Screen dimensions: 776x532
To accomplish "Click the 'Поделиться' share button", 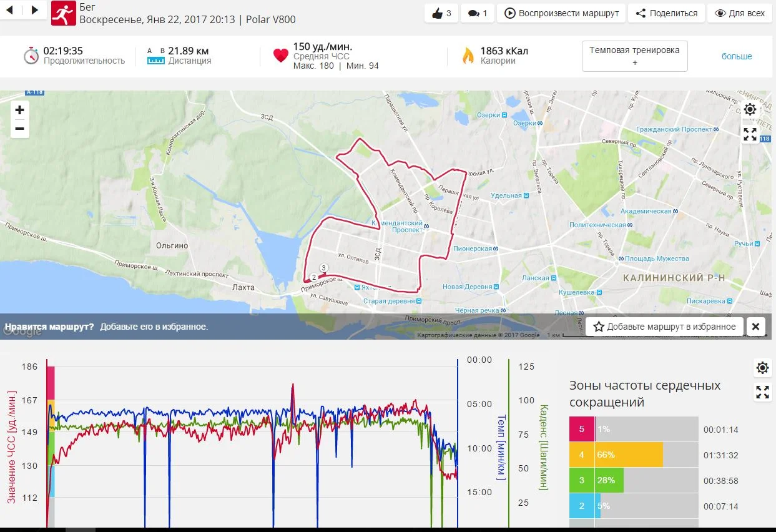I will point(666,13).
